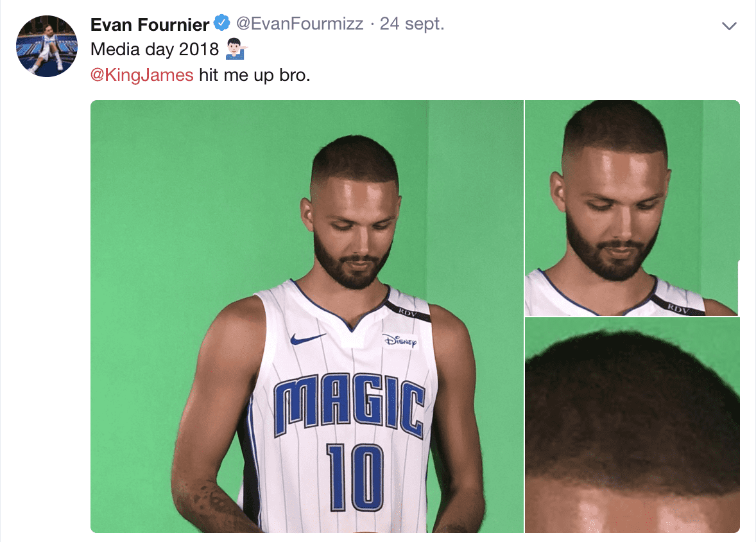Click the person-tipping-hand emoji in the tweet

(x=236, y=49)
